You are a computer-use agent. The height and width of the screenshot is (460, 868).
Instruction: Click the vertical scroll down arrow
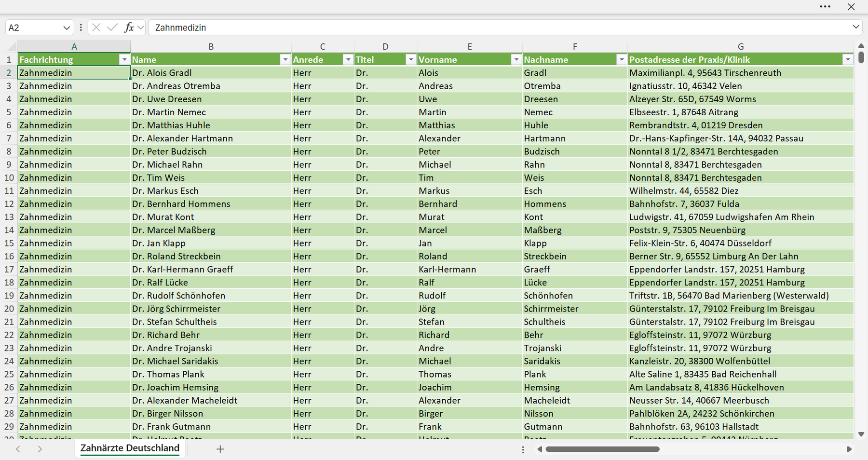(861, 434)
